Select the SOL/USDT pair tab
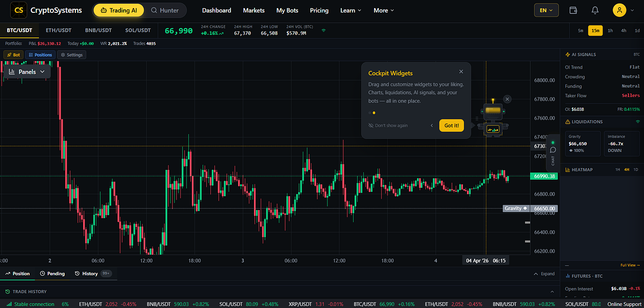This screenshot has height=308, width=644. coord(138,30)
